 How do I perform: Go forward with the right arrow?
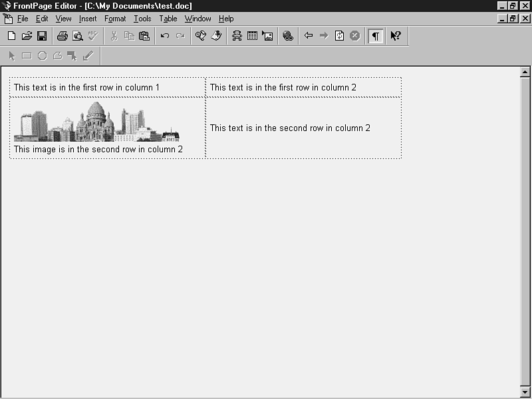coord(324,36)
